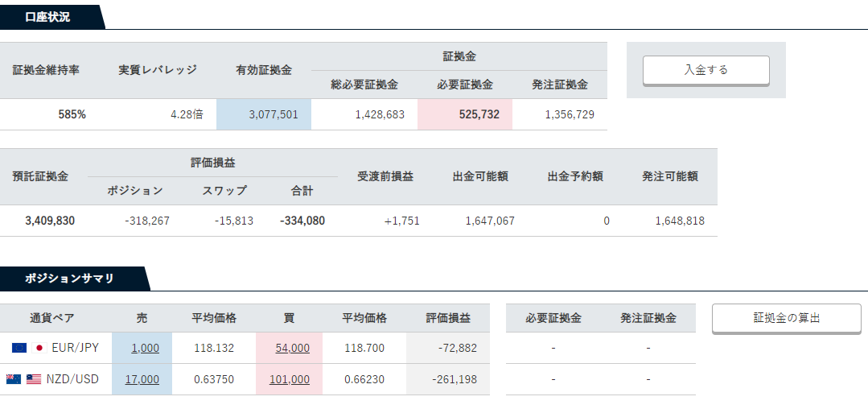The height and width of the screenshot is (409, 868).
Task: Select the ポジションサマリ section tab
Action: click(x=72, y=279)
